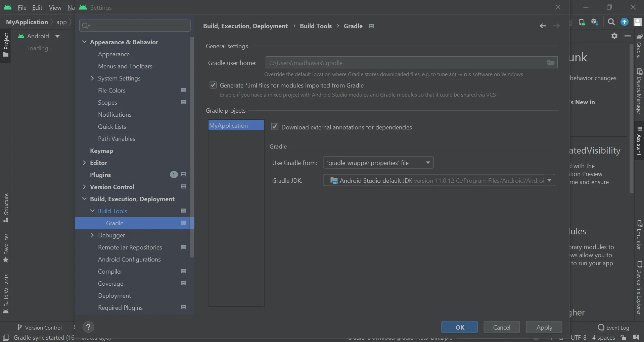Image resolution: width=644 pixels, height=342 pixels.
Task: Select Keymap in settings tree
Action: click(101, 151)
